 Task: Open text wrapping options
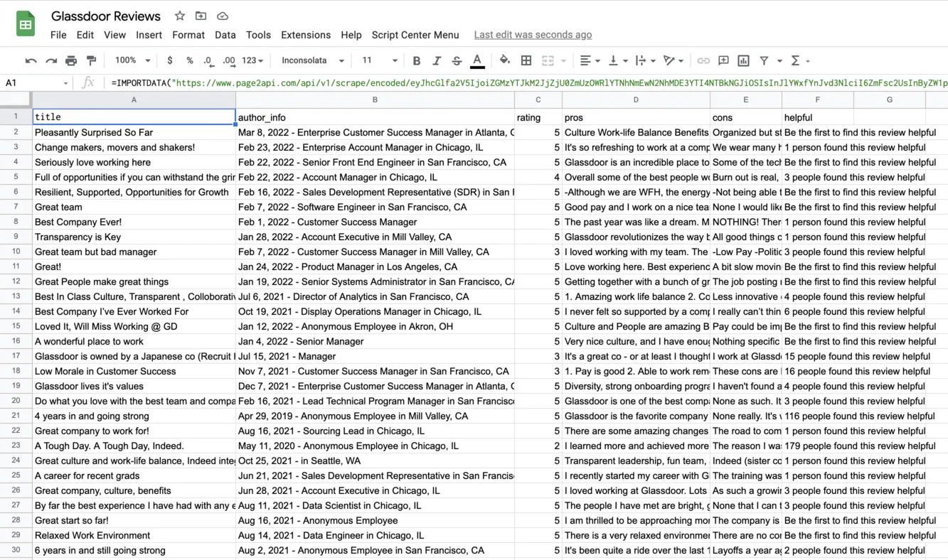tap(644, 60)
